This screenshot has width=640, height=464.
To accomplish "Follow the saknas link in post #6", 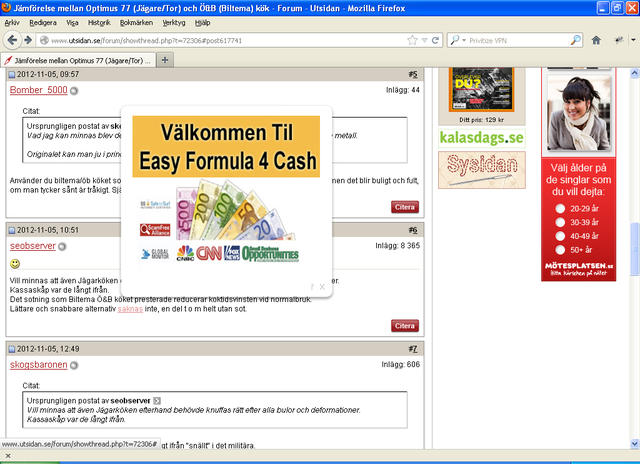I will click(130, 309).
